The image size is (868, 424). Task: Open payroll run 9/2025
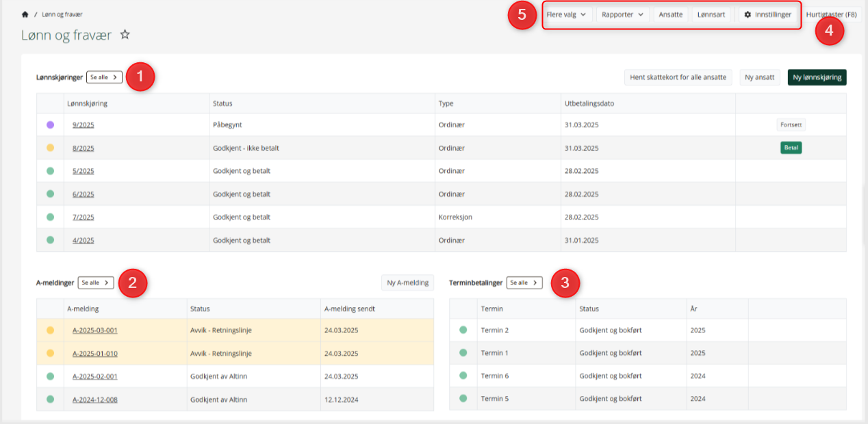(84, 125)
